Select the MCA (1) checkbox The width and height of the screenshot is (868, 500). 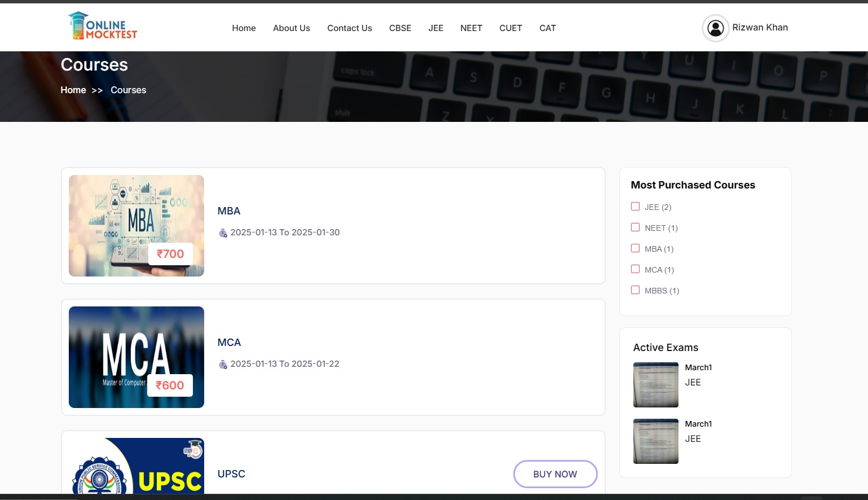pos(635,269)
